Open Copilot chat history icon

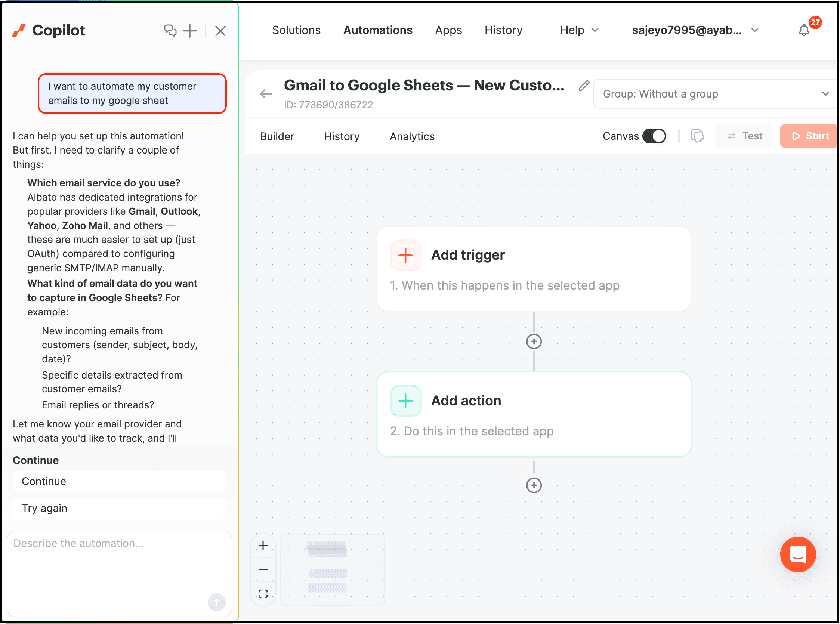(170, 31)
